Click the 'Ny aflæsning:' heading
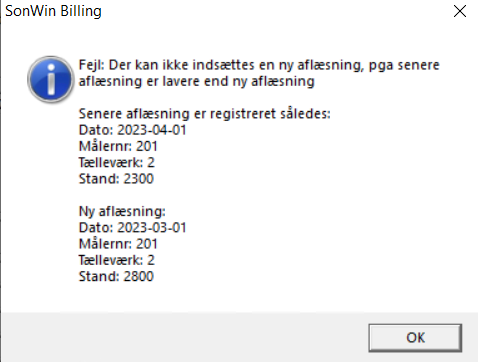478x362 pixels. 122,211
